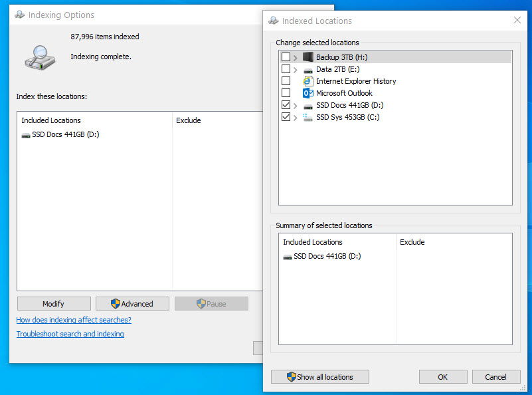Open 'Troubleshoot search and indexing' link
The image size is (532, 395).
coord(70,334)
